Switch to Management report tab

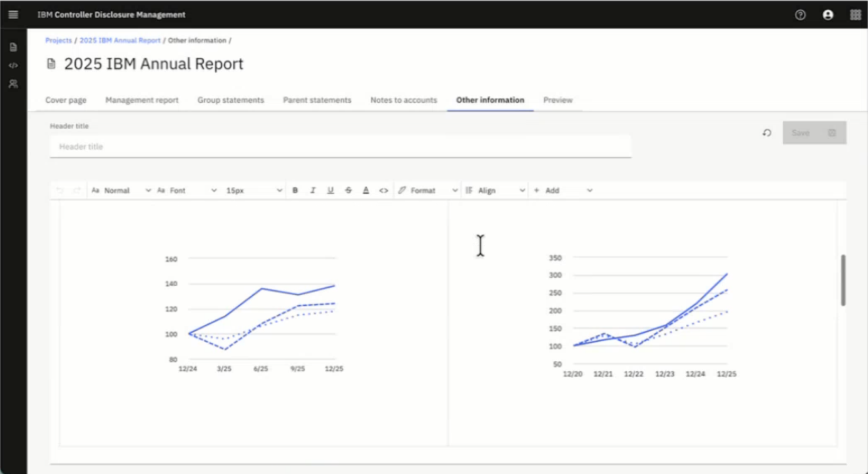point(142,100)
